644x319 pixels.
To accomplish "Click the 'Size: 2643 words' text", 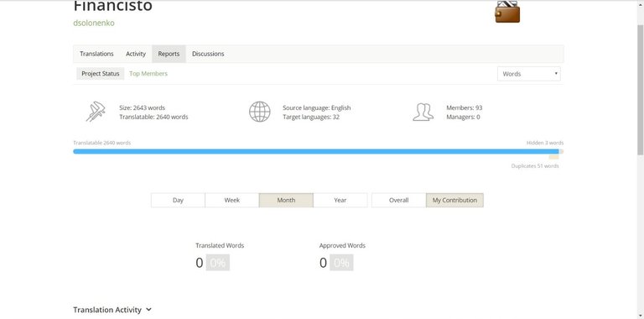I will tap(142, 107).
